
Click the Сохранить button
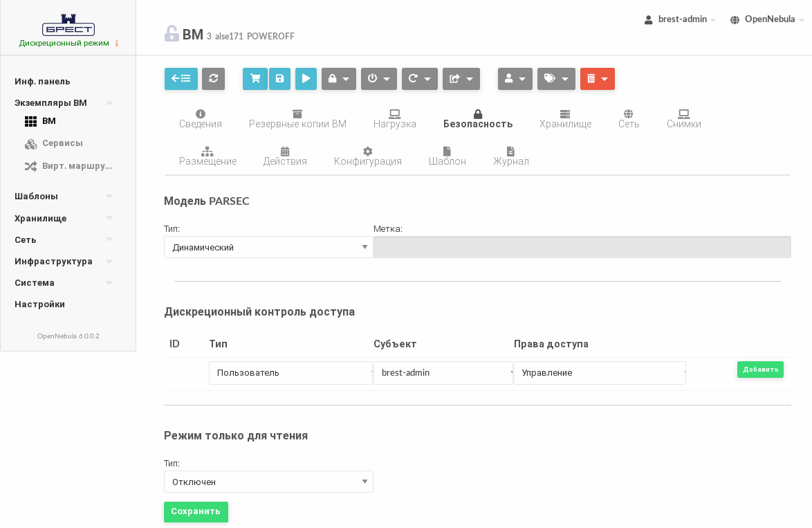tap(196, 512)
